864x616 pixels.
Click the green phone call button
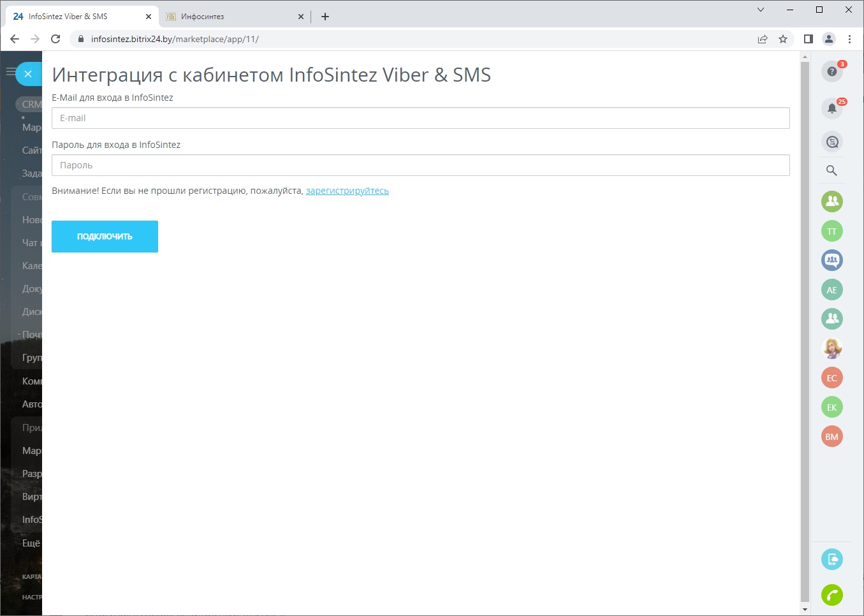click(x=832, y=595)
